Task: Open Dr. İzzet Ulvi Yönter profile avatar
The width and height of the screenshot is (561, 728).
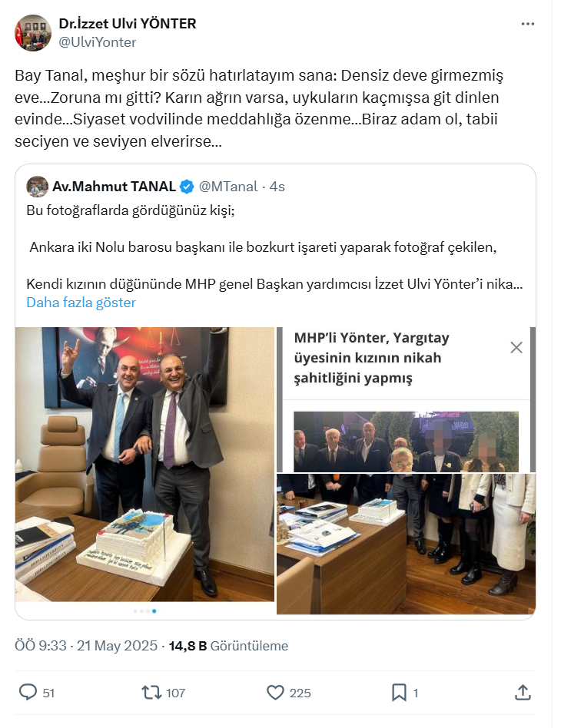Action: click(x=32, y=33)
